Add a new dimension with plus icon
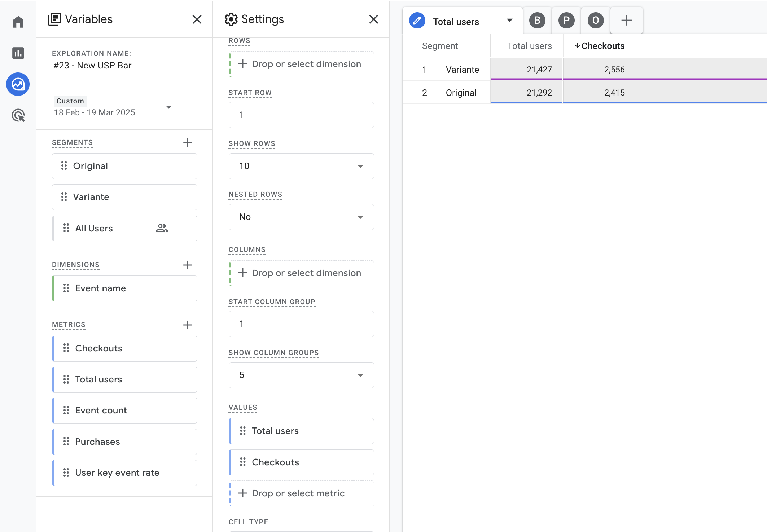 [188, 265]
